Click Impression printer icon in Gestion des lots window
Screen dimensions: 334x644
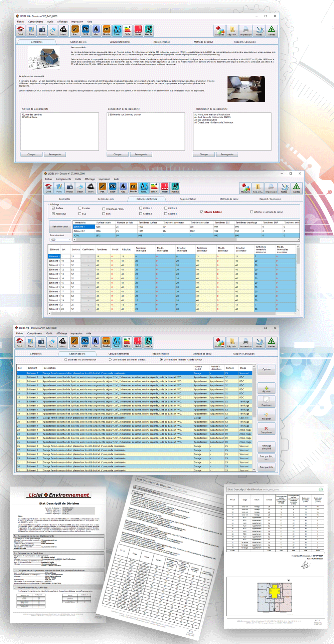245,342
